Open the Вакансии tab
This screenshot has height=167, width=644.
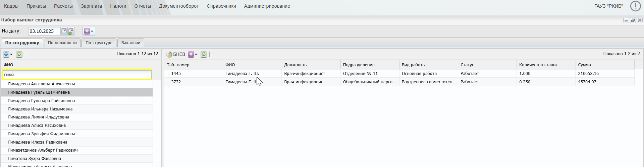[131, 43]
